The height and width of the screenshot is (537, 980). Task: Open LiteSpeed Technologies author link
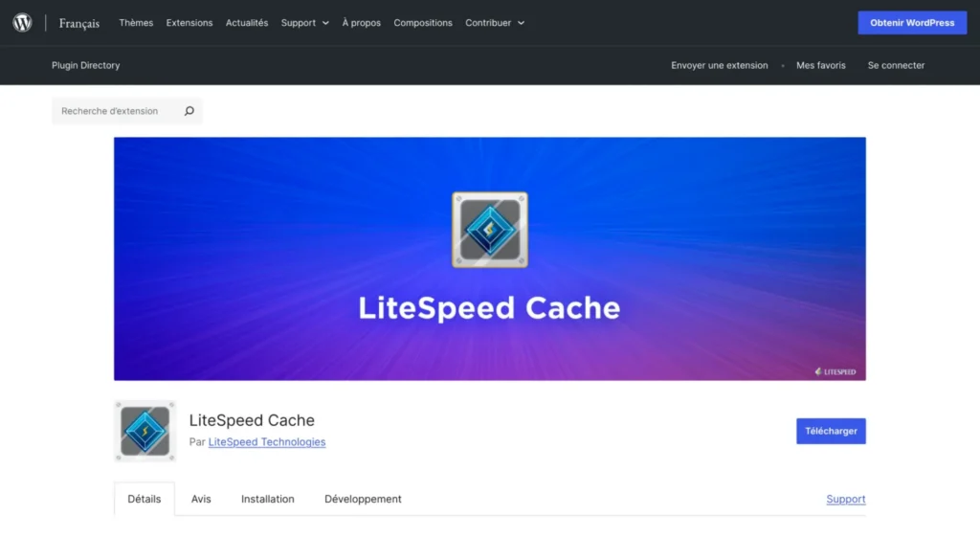(x=267, y=442)
